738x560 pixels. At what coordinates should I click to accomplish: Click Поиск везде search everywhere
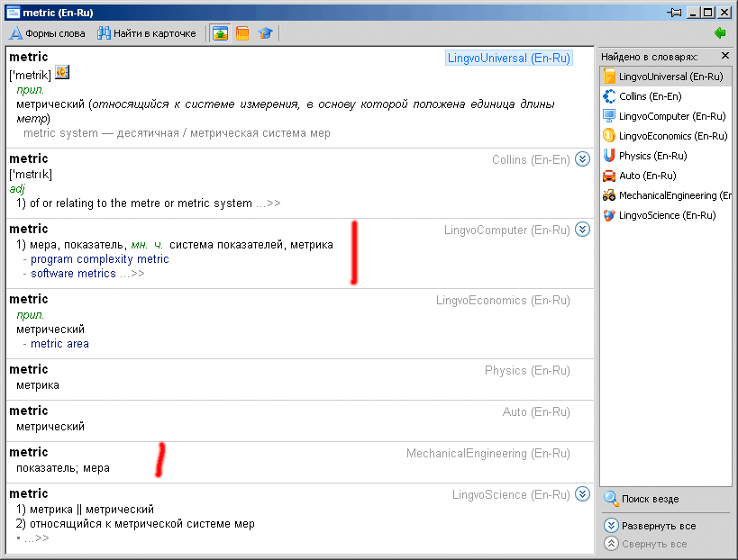(642, 499)
